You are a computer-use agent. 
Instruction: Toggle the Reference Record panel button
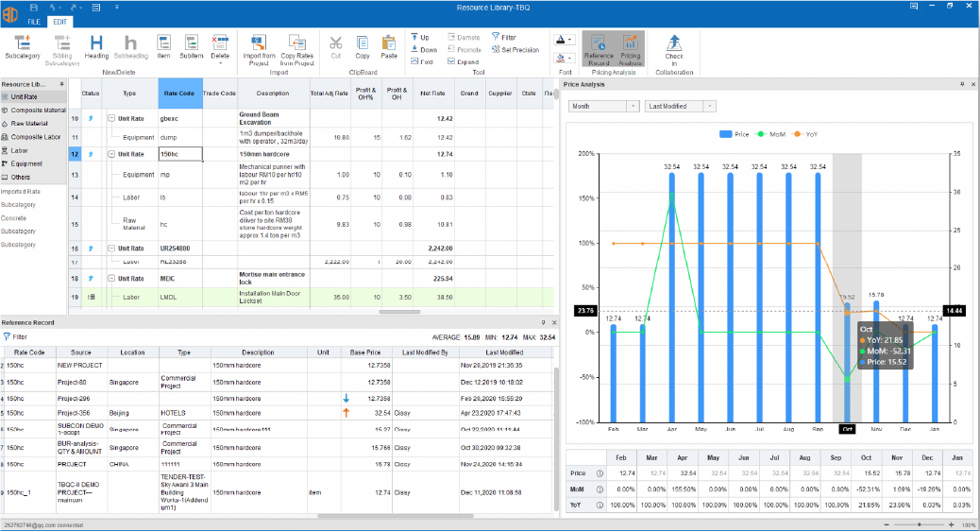tap(598, 46)
